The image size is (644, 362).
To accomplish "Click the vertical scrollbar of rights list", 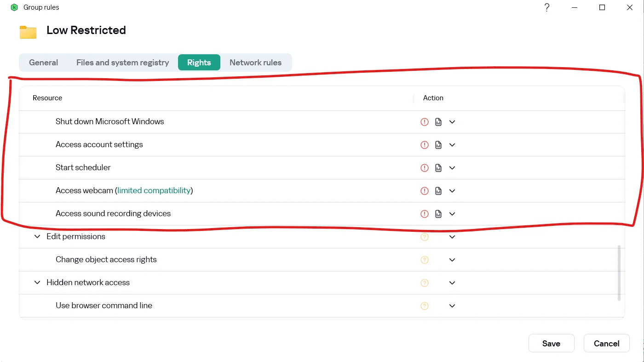I will 619,273.
